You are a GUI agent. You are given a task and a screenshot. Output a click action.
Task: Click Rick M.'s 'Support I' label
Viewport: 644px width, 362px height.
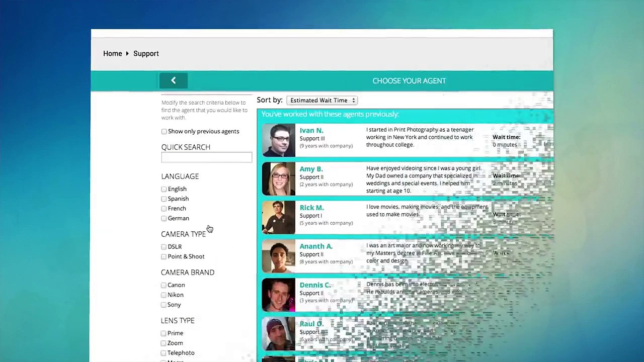310,216
